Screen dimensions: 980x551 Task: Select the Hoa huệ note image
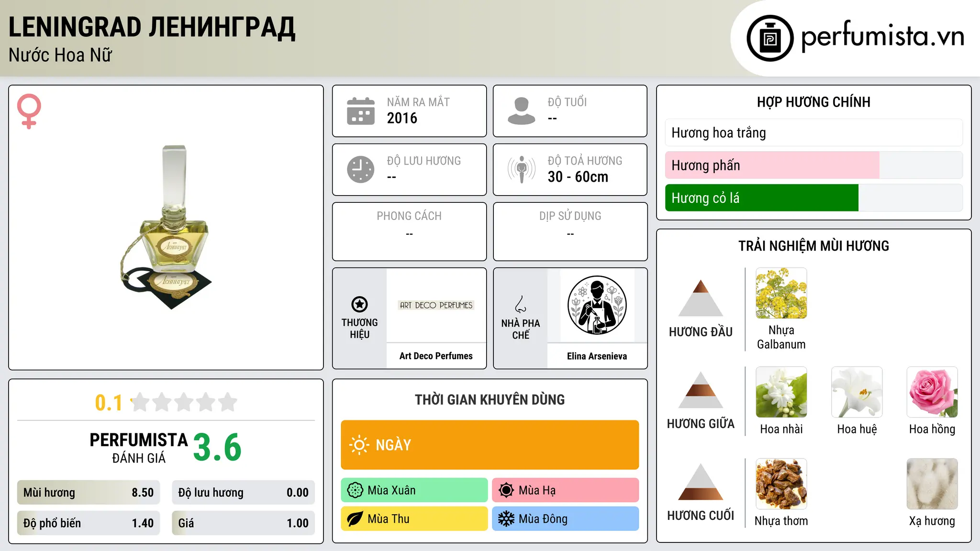point(857,392)
